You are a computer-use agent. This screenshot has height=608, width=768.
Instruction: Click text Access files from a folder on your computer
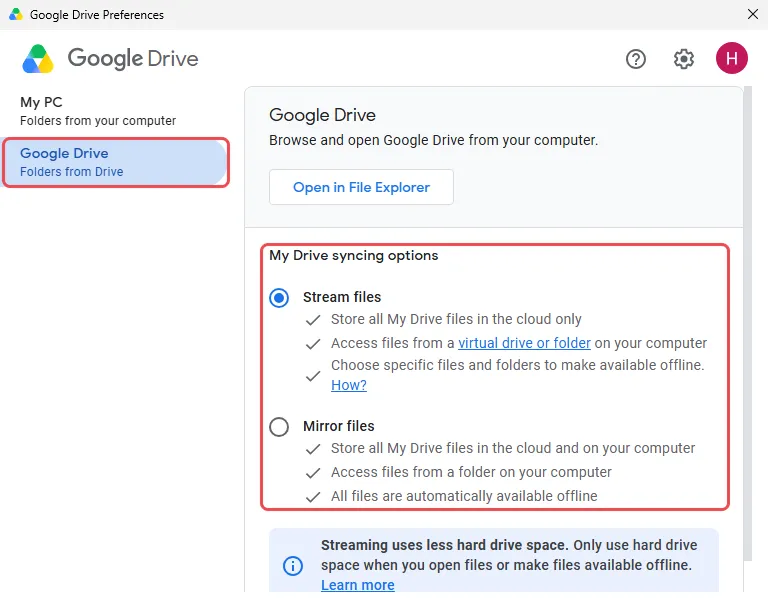click(471, 472)
